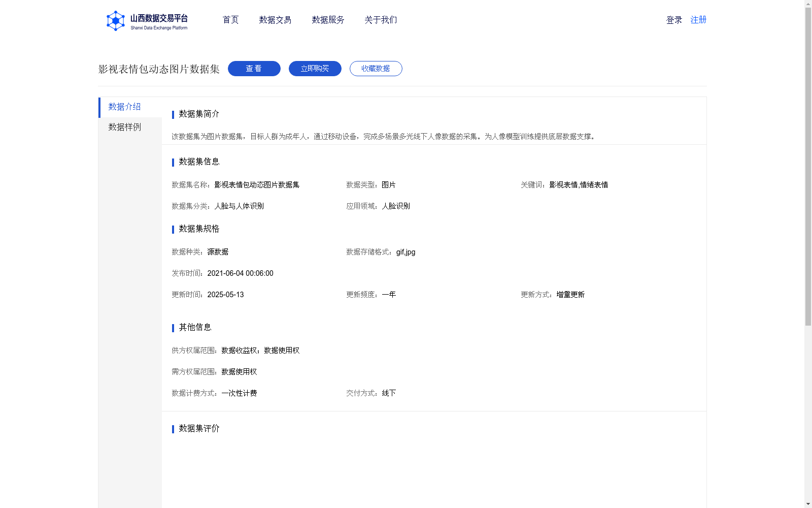This screenshot has width=812, height=508.
Task: Open the 关于我们 navigation item
Action: (x=381, y=20)
